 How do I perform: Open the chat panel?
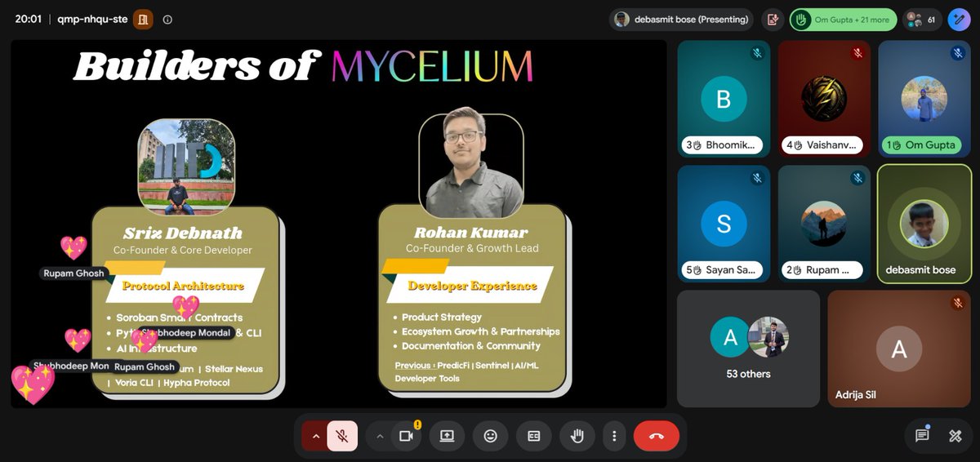coord(922,436)
